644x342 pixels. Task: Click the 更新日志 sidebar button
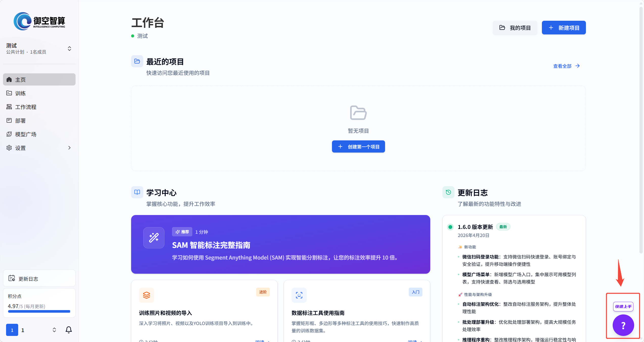point(39,279)
